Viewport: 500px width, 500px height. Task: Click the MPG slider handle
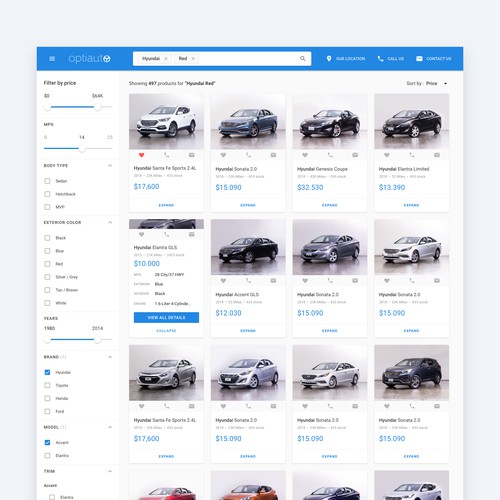coord(82,148)
